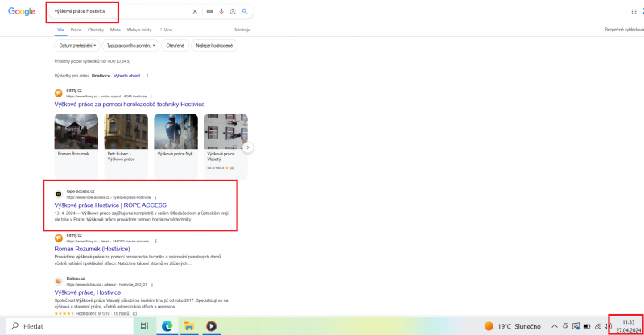This screenshot has height=335, width=644.
Task: Switch to the Weby s místy tab
Action: click(x=139, y=30)
